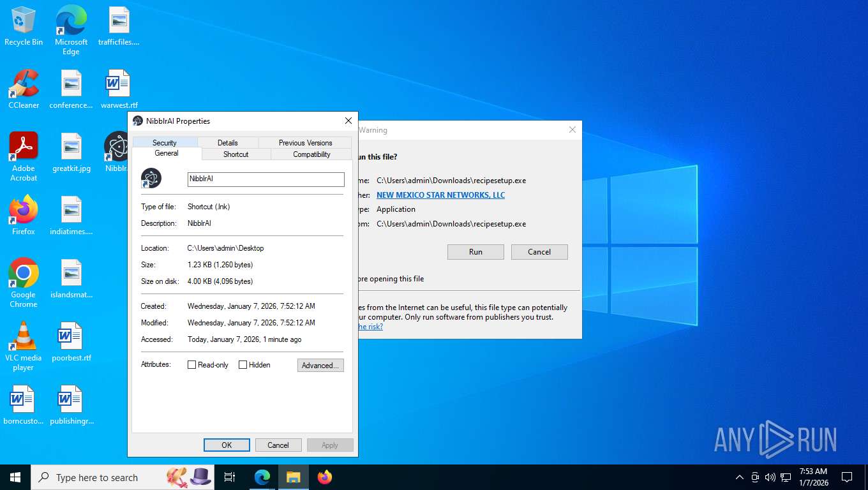Screen dimensions: 868x490
Task: Close the NibblrAI Properties window
Action: click(x=348, y=121)
